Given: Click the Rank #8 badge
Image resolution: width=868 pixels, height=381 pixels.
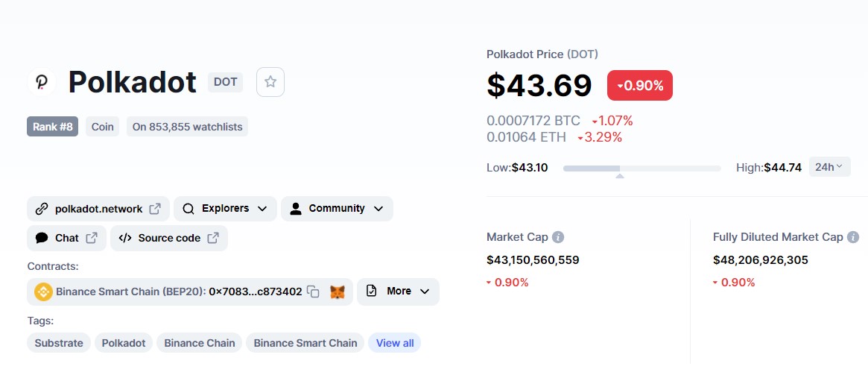Looking at the screenshot, I should pyautogui.click(x=53, y=127).
